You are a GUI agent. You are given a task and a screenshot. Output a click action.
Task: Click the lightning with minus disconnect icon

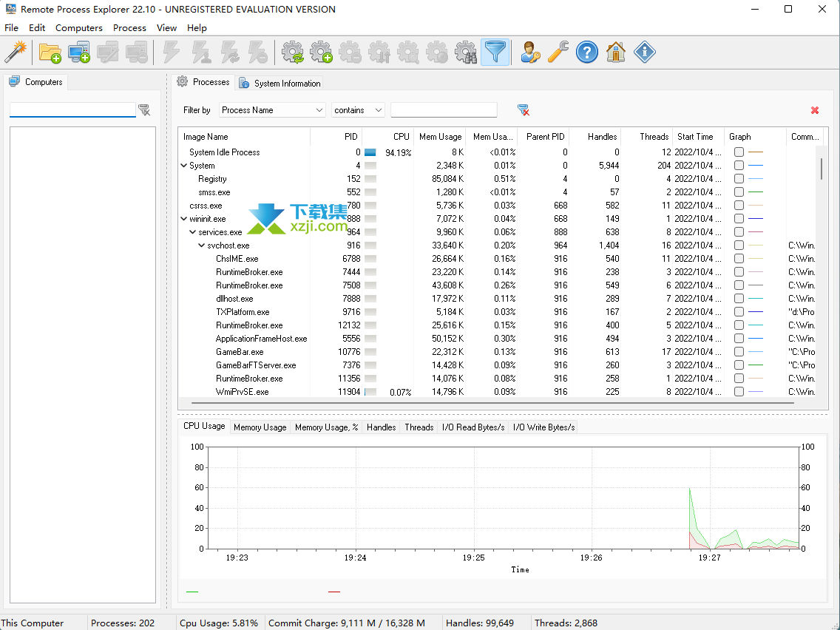click(258, 52)
